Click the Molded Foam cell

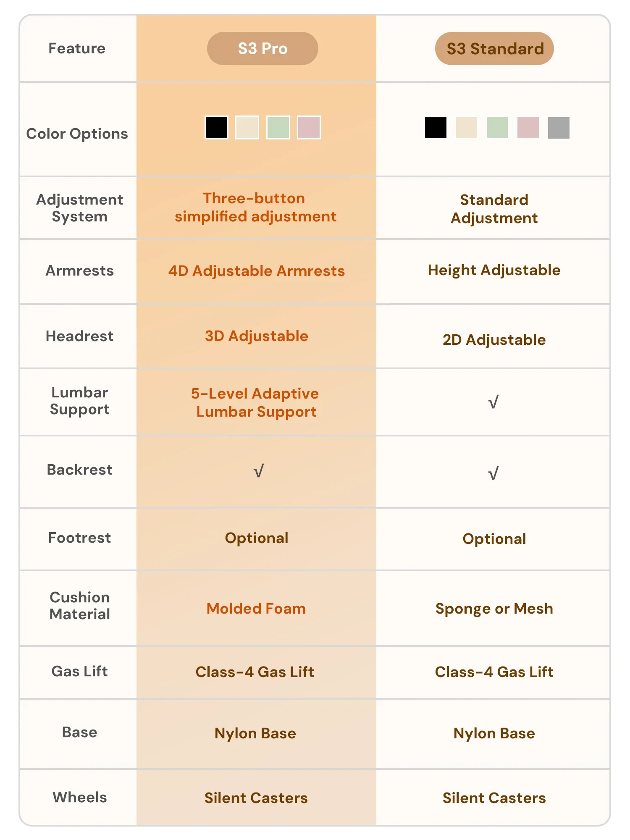tap(256, 609)
